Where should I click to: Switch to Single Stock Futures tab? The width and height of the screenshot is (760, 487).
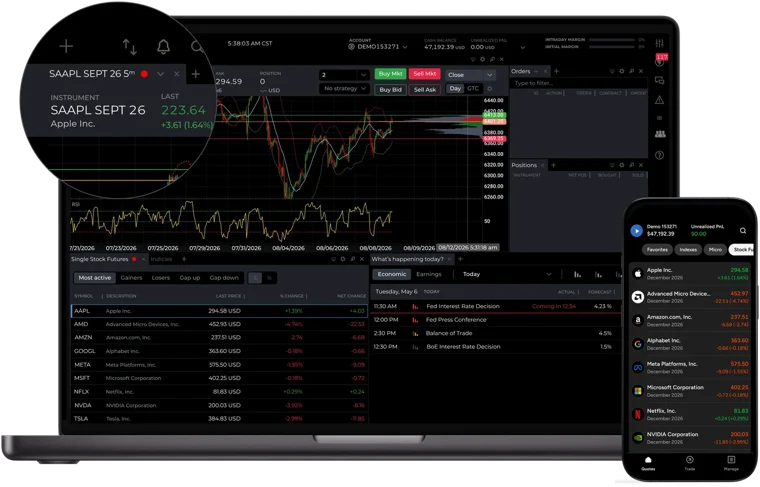tap(100, 259)
